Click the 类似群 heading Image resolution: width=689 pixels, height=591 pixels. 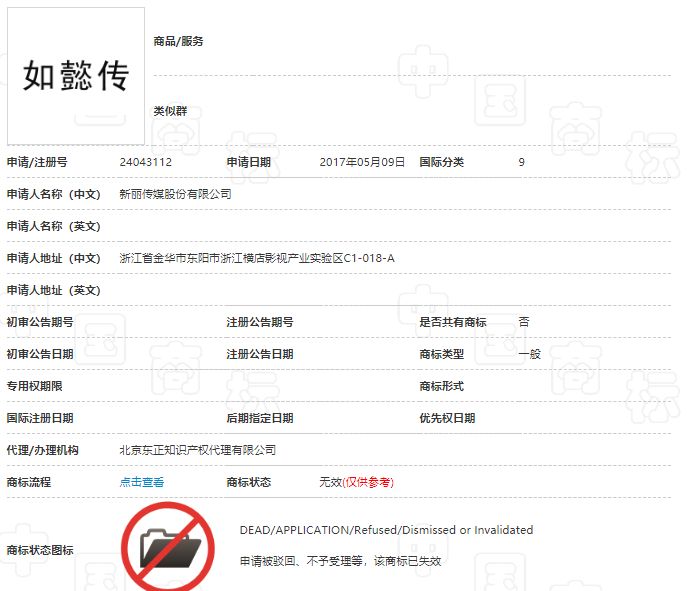[170, 111]
